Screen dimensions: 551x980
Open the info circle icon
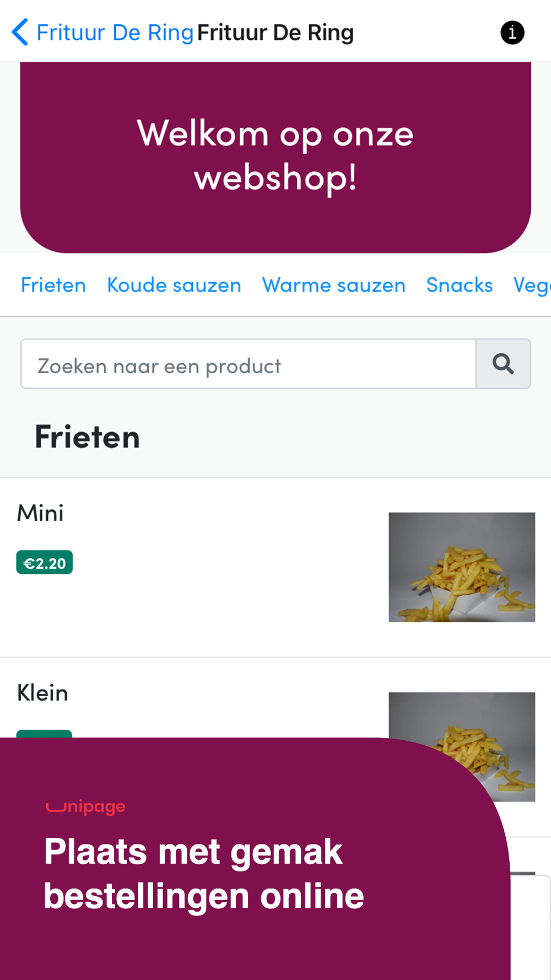coord(512,33)
